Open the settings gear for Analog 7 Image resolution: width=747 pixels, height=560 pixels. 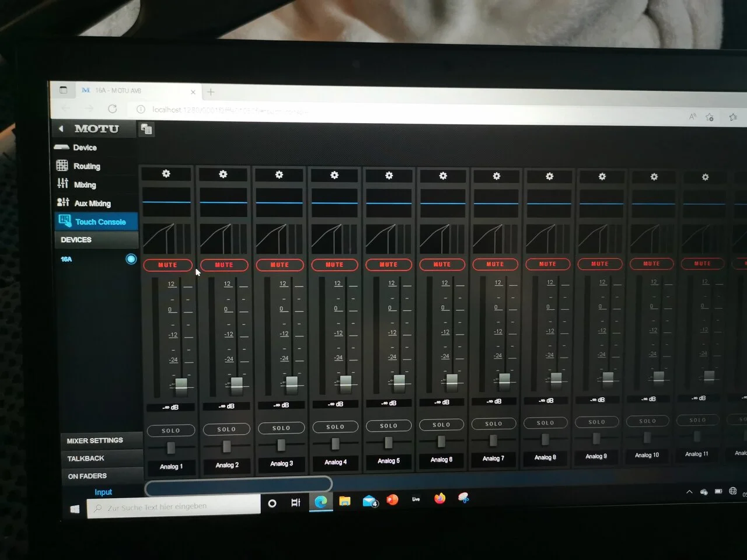click(x=497, y=176)
